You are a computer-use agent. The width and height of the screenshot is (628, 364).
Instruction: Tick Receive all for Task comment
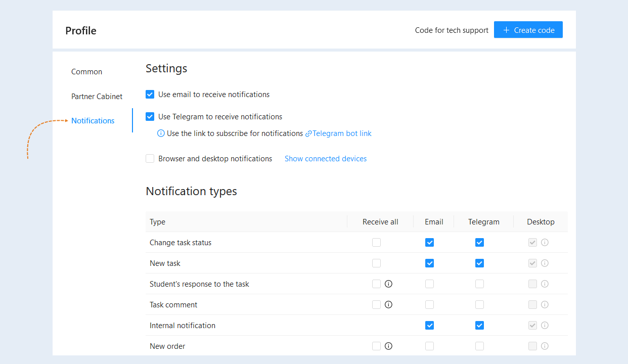[376, 305]
